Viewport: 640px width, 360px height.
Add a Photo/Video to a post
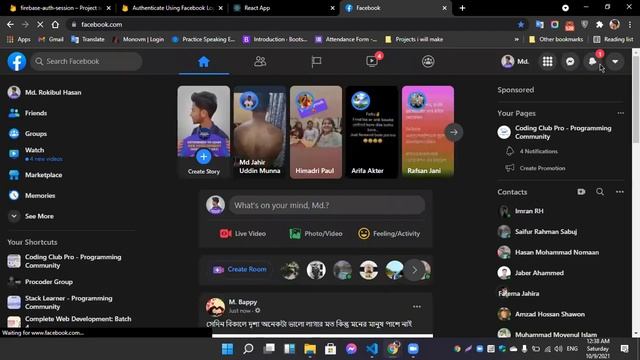[316, 233]
